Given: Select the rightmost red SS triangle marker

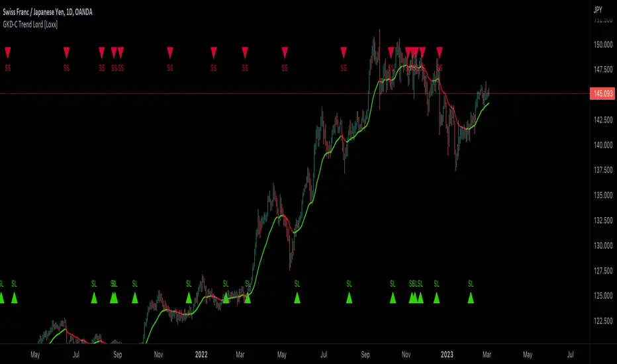Looking at the screenshot, I should (x=440, y=52).
